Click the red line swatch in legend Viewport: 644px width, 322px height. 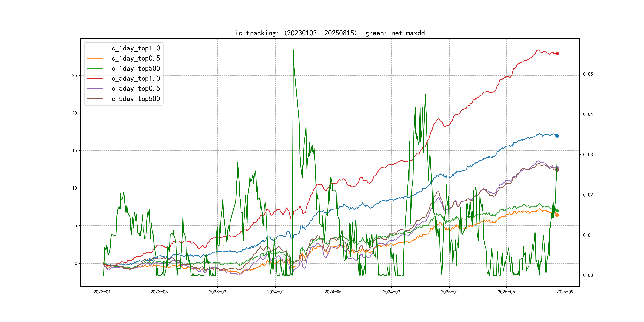point(94,78)
